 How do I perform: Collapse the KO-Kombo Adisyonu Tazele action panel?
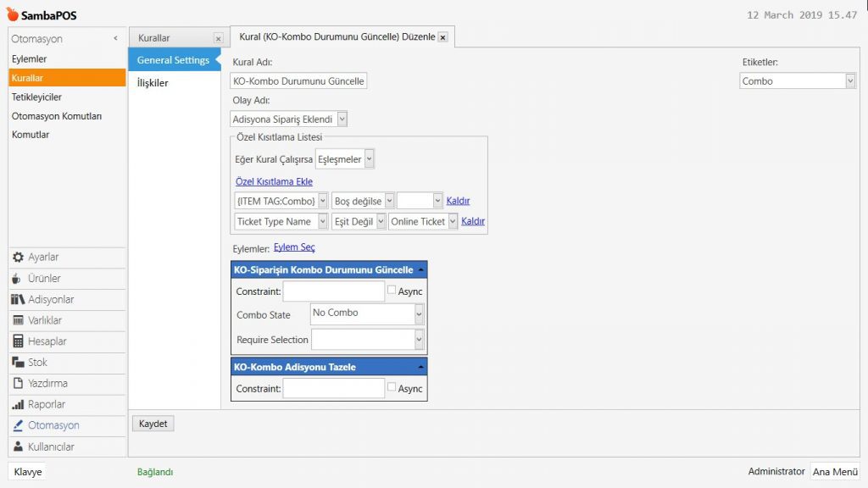(420, 367)
